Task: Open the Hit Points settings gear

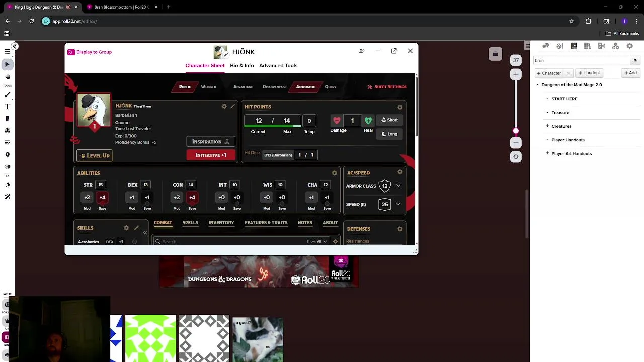Action: coord(400,107)
